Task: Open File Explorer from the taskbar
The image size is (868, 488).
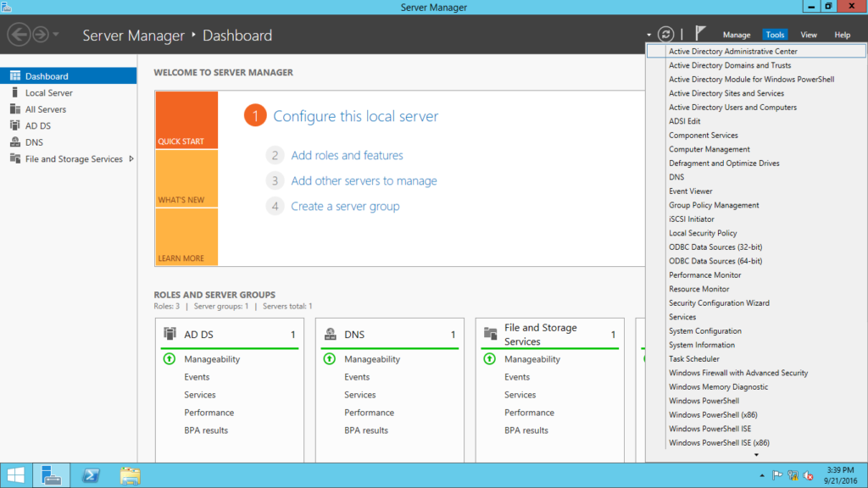Action: (130, 475)
